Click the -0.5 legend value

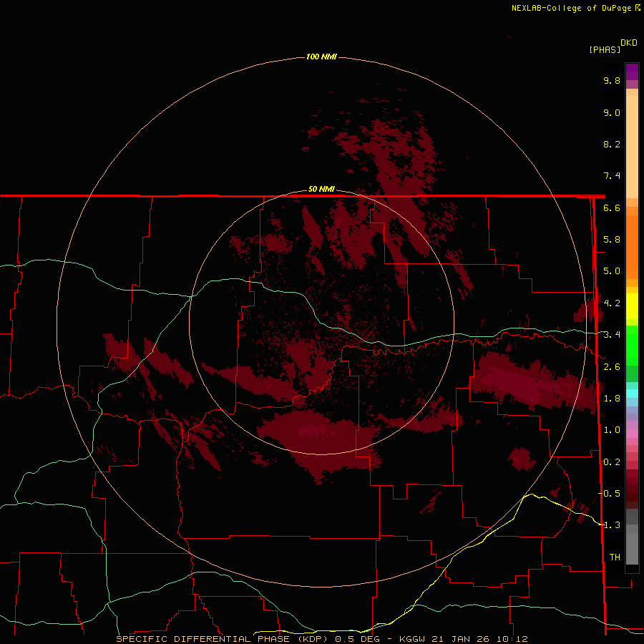[x=610, y=494]
